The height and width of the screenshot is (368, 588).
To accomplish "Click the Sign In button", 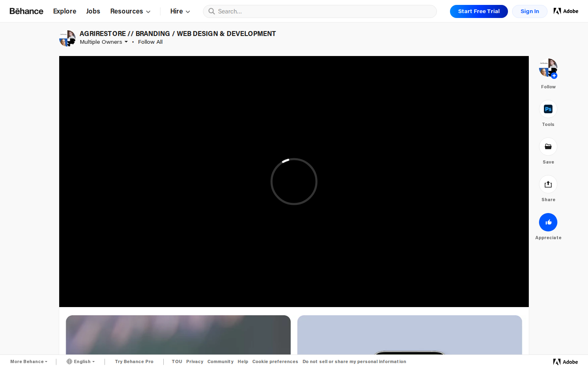I will click(530, 11).
